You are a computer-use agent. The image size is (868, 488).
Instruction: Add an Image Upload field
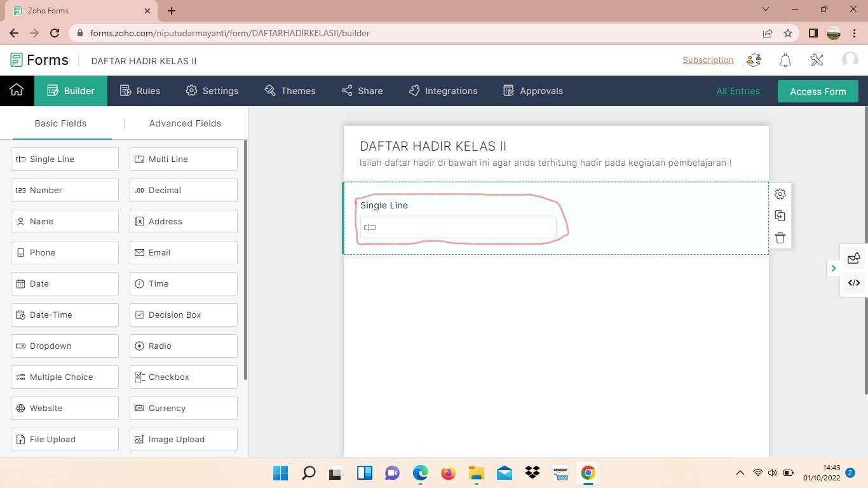(184, 440)
